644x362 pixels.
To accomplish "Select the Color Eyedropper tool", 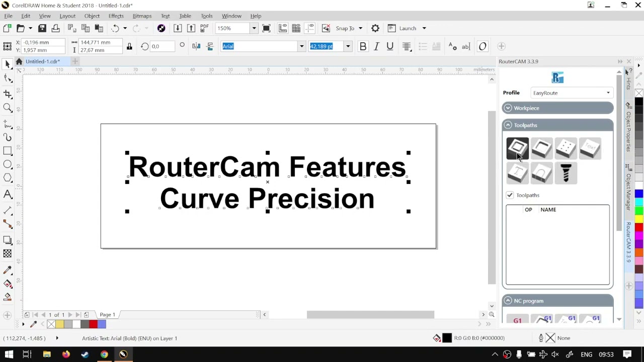I will coord(8,270).
